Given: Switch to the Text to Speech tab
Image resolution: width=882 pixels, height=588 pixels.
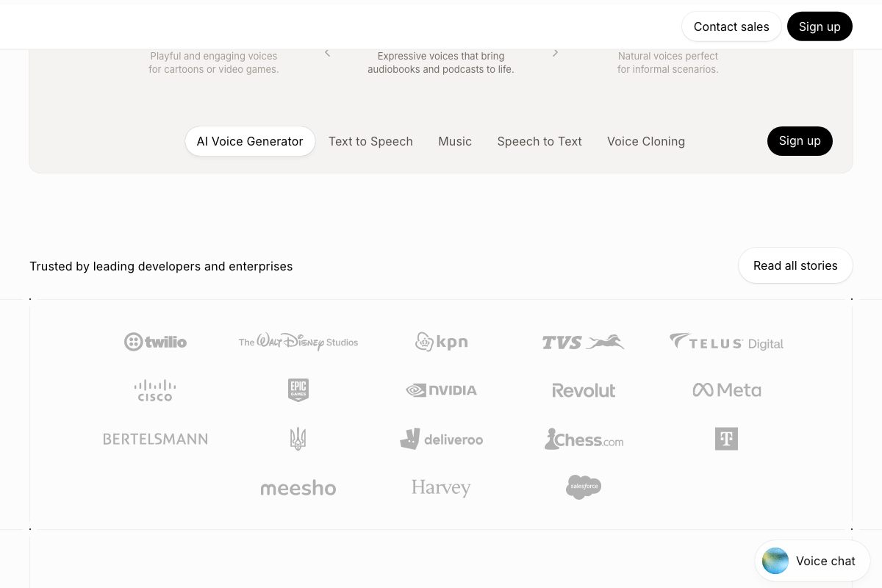Looking at the screenshot, I should (370, 141).
